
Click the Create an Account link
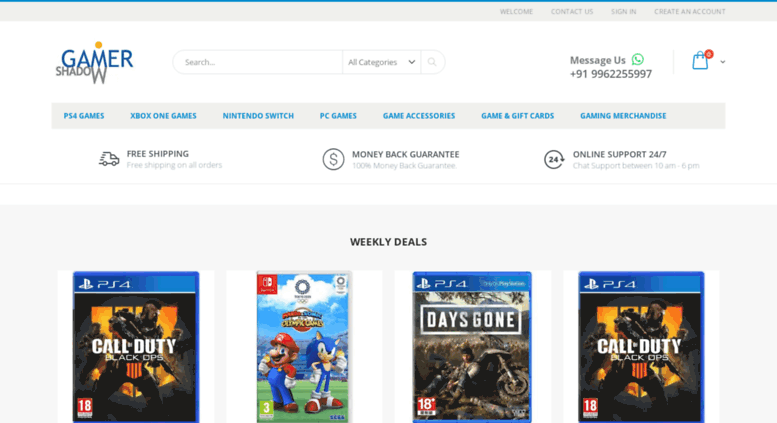(689, 11)
